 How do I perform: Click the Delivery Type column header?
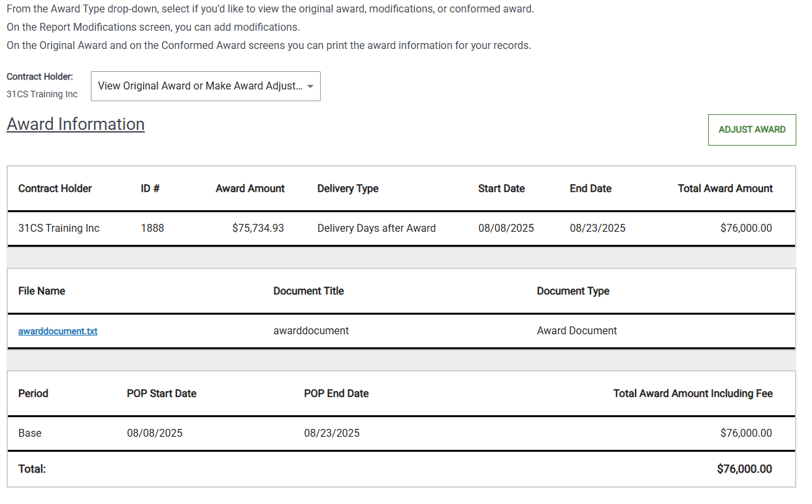(348, 188)
